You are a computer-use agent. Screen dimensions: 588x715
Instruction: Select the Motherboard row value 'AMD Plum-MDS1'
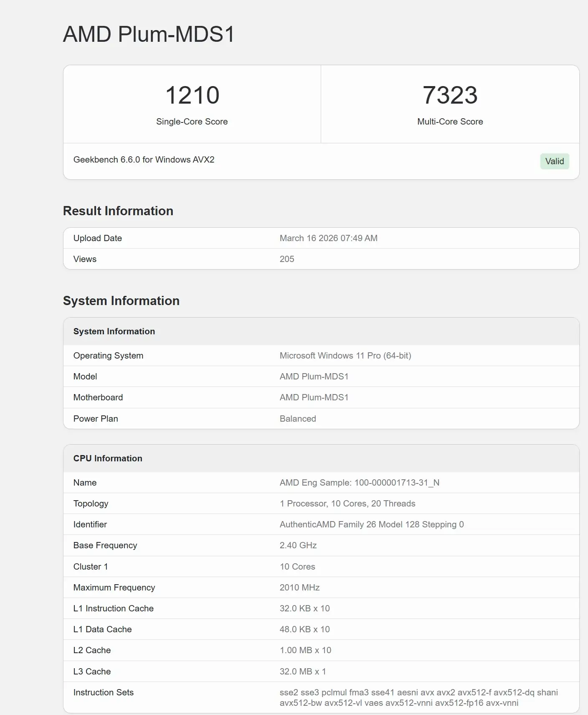click(314, 397)
